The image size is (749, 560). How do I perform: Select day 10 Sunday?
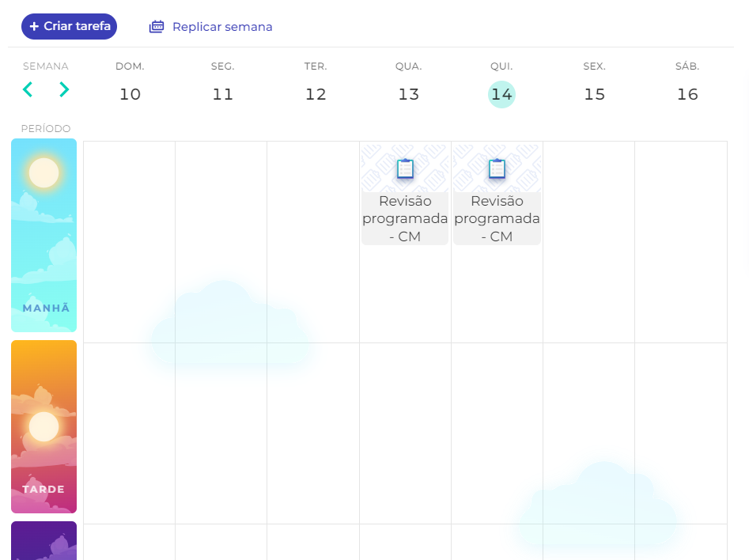(130, 94)
